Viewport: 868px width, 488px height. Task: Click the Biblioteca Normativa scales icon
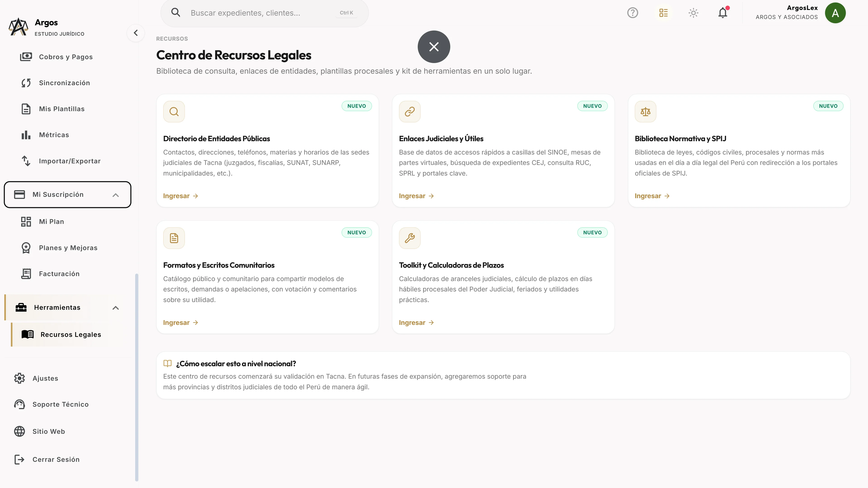tap(645, 111)
